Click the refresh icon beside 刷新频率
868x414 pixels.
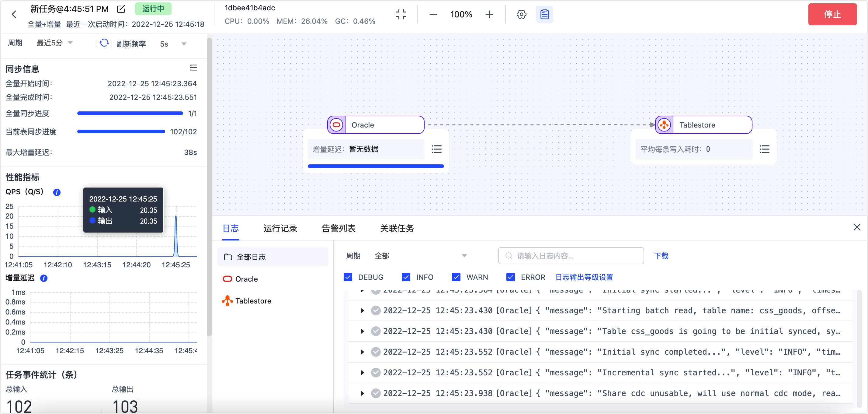(104, 43)
